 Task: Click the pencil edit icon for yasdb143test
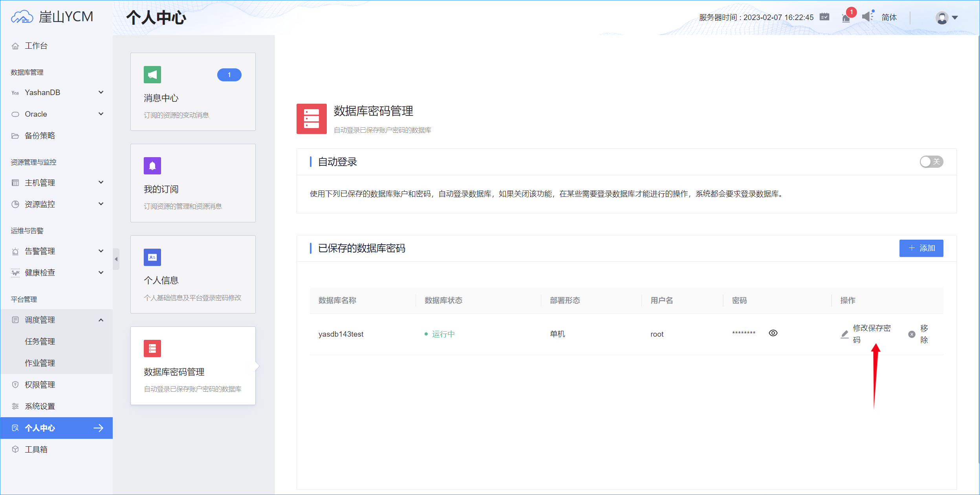pos(844,334)
